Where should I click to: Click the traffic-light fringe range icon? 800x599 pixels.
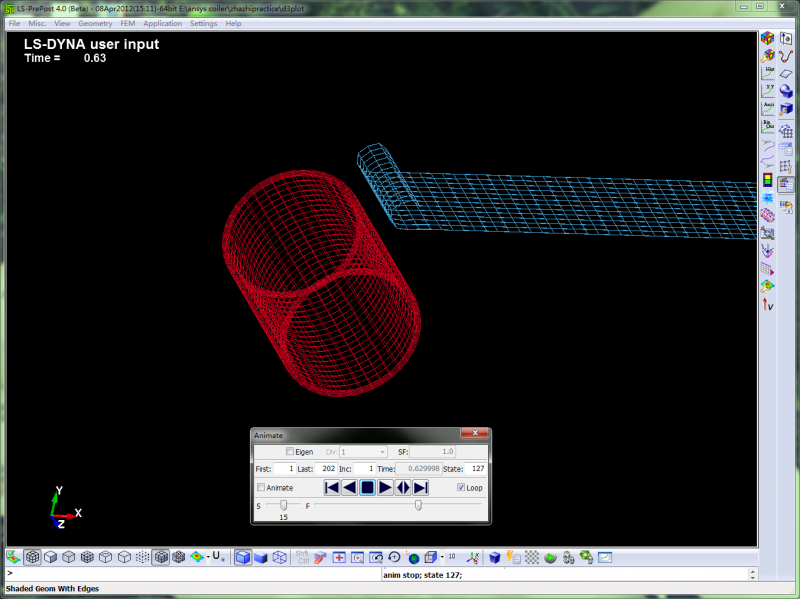pyautogui.click(x=768, y=180)
